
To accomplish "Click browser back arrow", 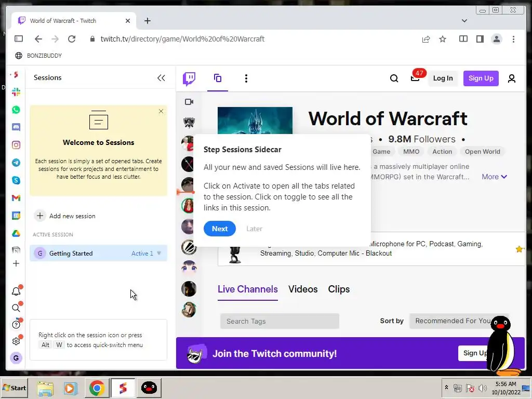I will [x=38, y=39].
